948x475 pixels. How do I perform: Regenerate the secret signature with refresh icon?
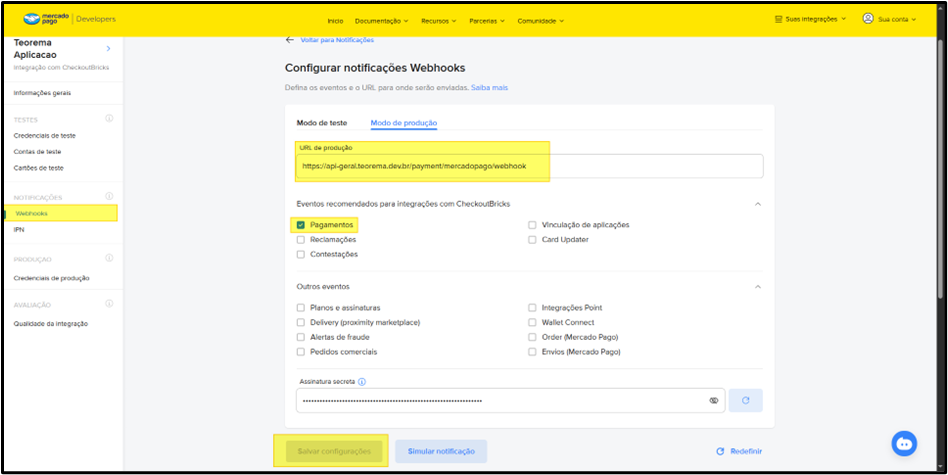[x=745, y=400]
